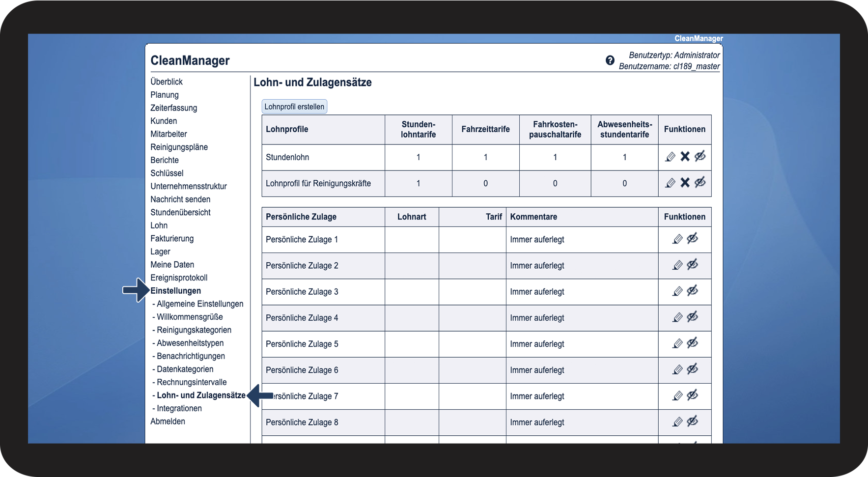This screenshot has height=477, width=868.
Task: Edit Persönliche Zulage 2
Action: point(677,265)
